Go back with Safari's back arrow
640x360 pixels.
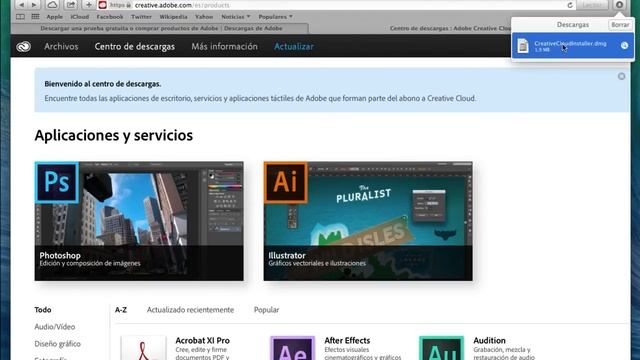click(21, 5)
